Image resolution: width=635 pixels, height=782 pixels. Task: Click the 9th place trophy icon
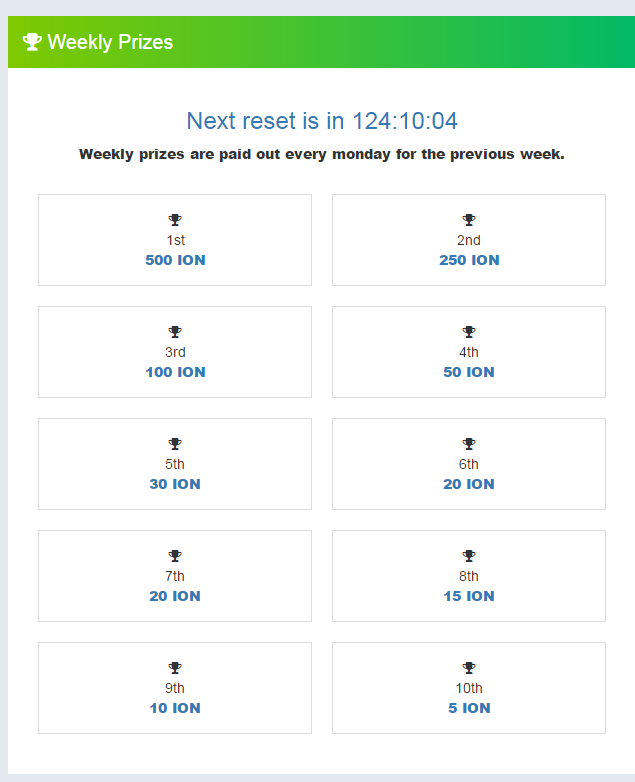[x=175, y=668]
